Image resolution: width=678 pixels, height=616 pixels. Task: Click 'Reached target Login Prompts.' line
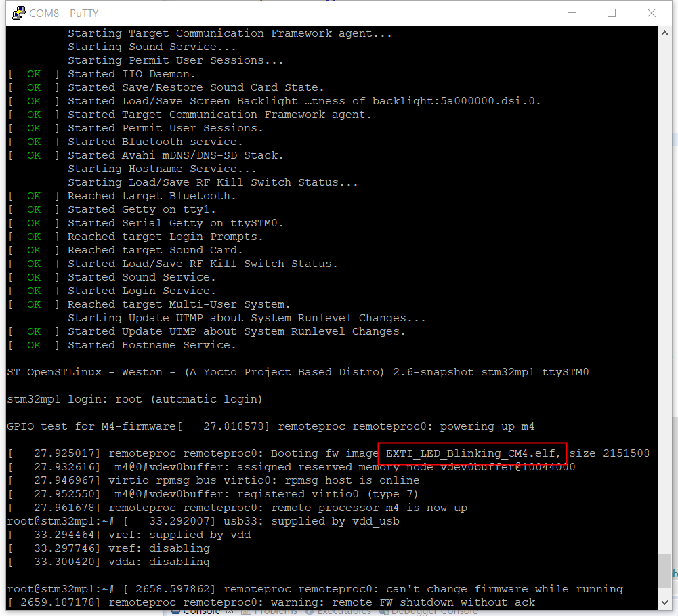coord(135,237)
